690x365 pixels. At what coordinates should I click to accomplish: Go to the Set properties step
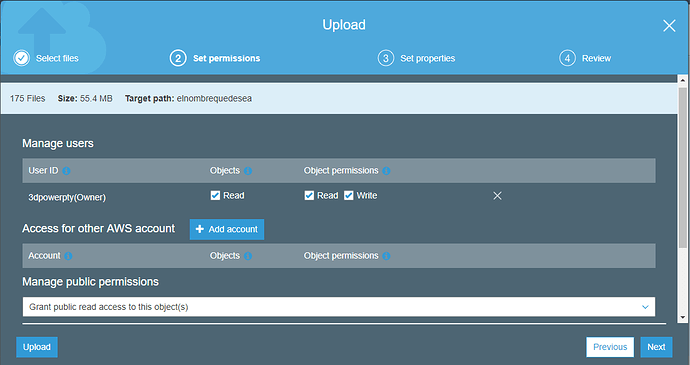click(416, 58)
